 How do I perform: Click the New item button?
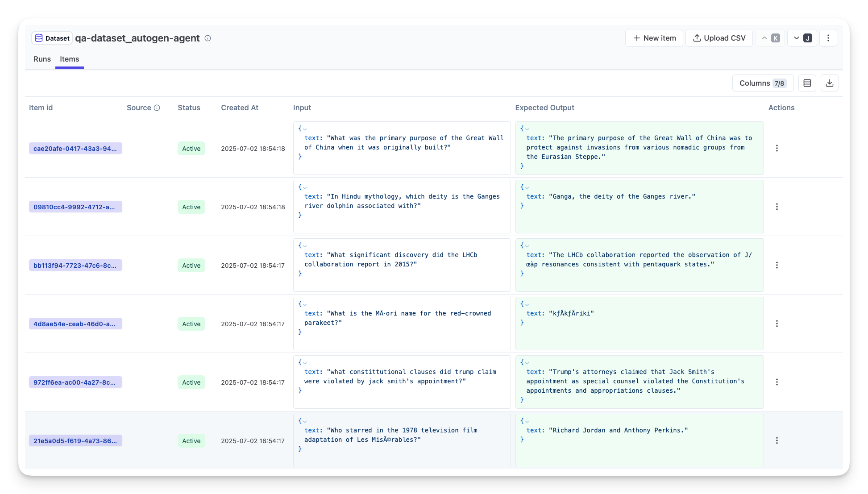pos(654,38)
